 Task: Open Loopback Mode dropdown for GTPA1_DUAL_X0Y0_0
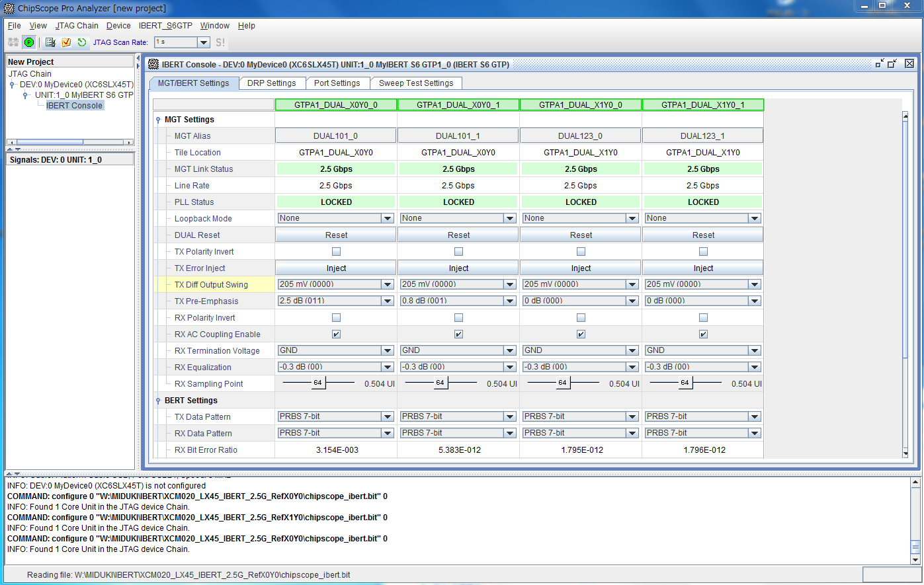point(388,218)
